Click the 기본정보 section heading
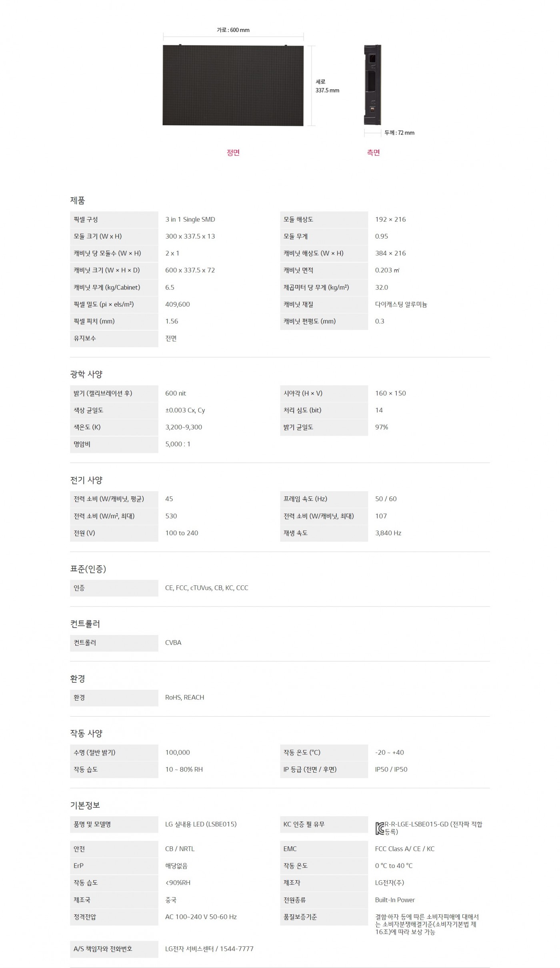 coord(85,805)
